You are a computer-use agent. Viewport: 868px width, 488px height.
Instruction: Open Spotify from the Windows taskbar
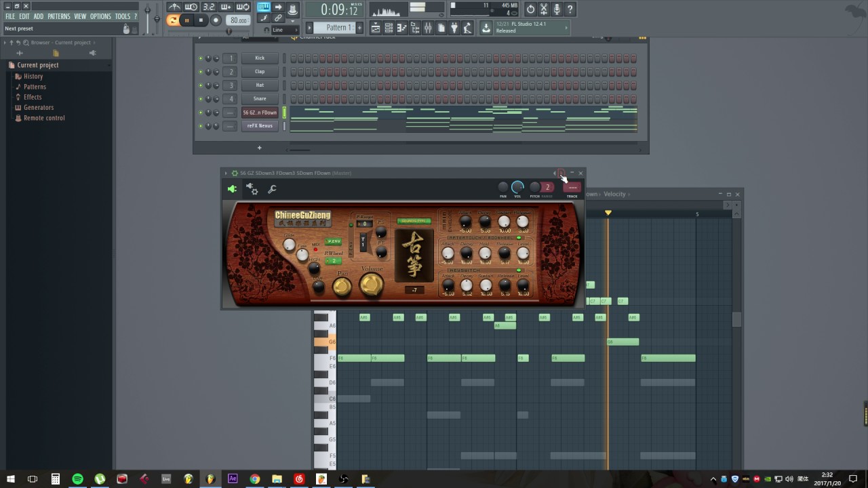77,479
